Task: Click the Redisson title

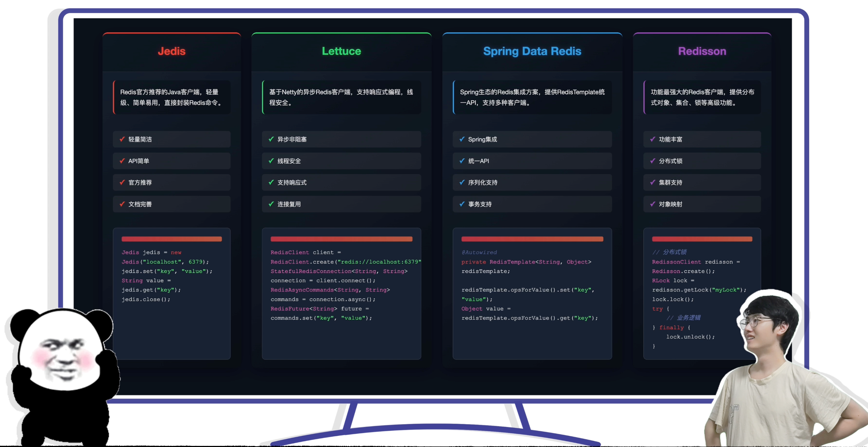Action: [702, 51]
